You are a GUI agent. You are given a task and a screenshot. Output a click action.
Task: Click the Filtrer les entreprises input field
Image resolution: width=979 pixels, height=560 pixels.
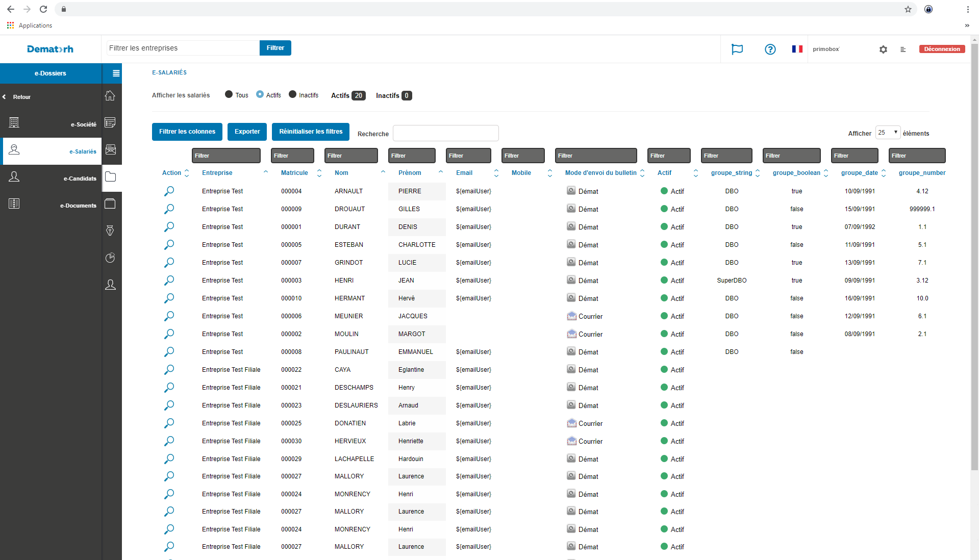[x=183, y=48]
